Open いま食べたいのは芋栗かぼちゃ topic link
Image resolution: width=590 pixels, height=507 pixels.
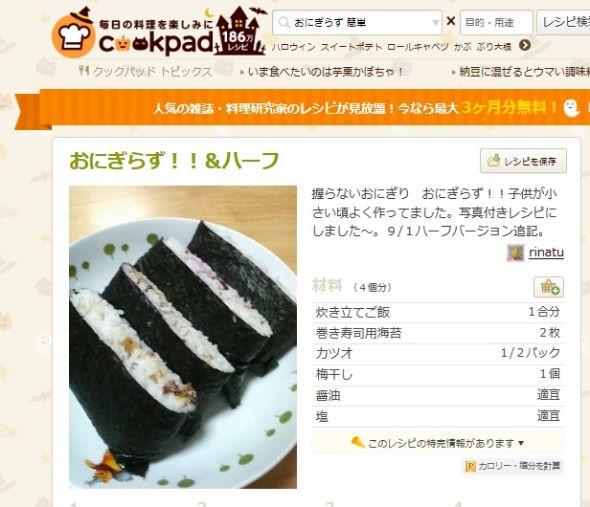tap(325, 72)
